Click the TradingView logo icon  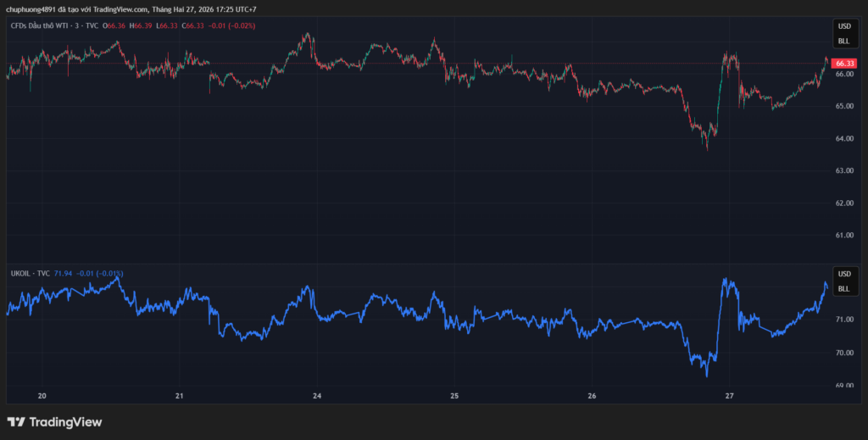15,421
